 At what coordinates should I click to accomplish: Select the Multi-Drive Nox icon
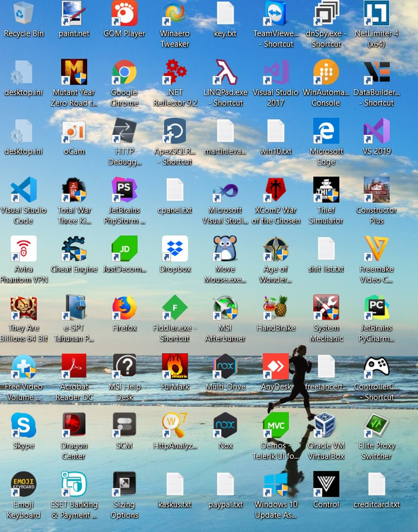225,366
